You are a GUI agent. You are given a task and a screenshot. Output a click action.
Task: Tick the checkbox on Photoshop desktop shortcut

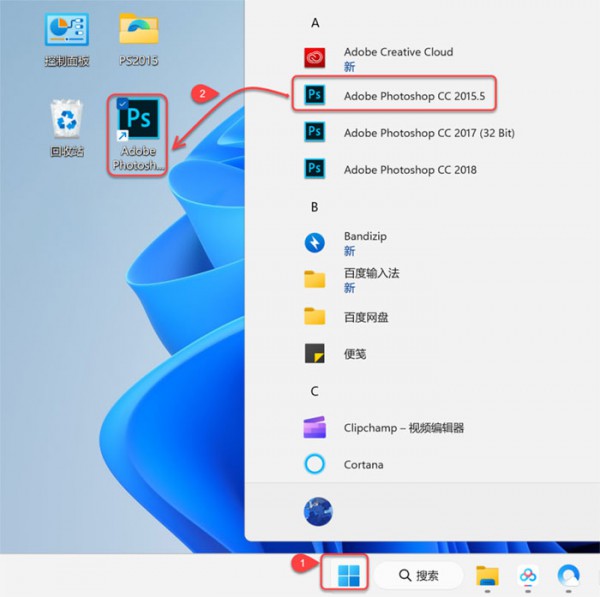[x=122, y=103]
